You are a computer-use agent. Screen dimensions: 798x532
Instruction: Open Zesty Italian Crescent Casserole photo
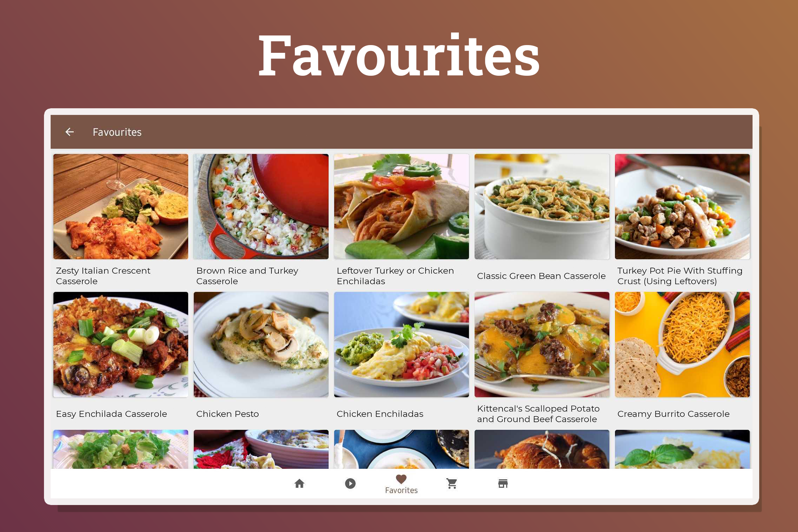tap(121, 207)
